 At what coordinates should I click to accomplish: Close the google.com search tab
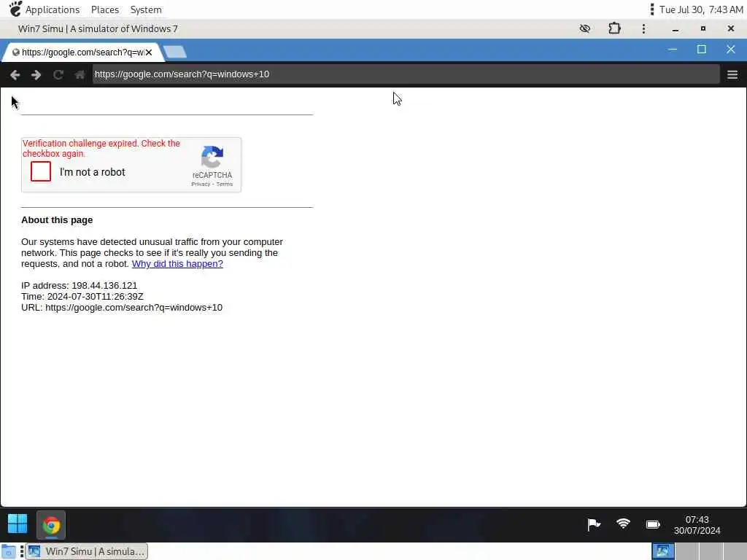pos(149,52)
